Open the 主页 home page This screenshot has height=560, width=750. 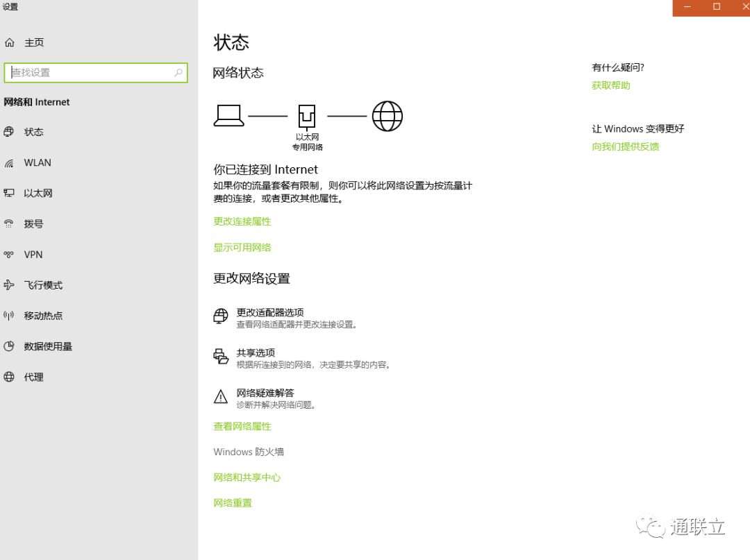tap(34, 42)
